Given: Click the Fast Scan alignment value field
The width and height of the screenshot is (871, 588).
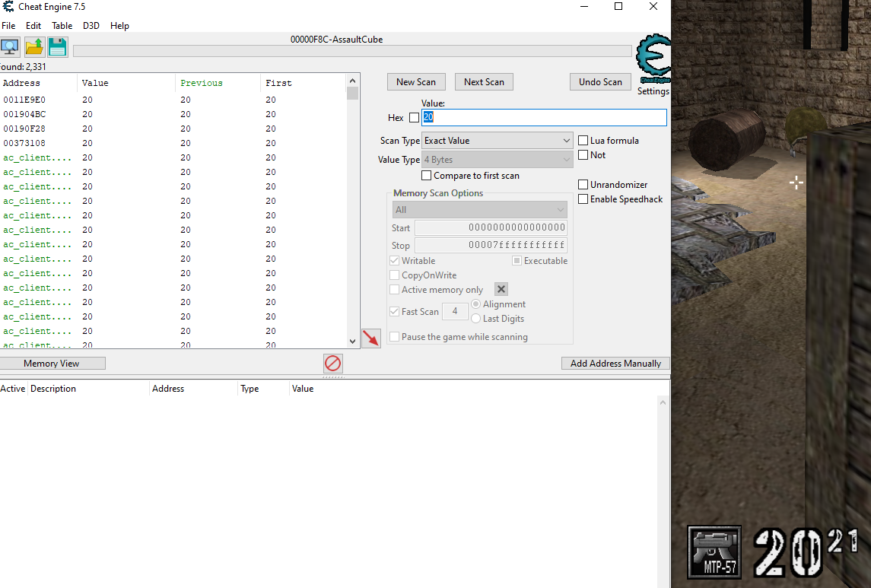Looking at the screenshot, I should (x=455, y=311).
